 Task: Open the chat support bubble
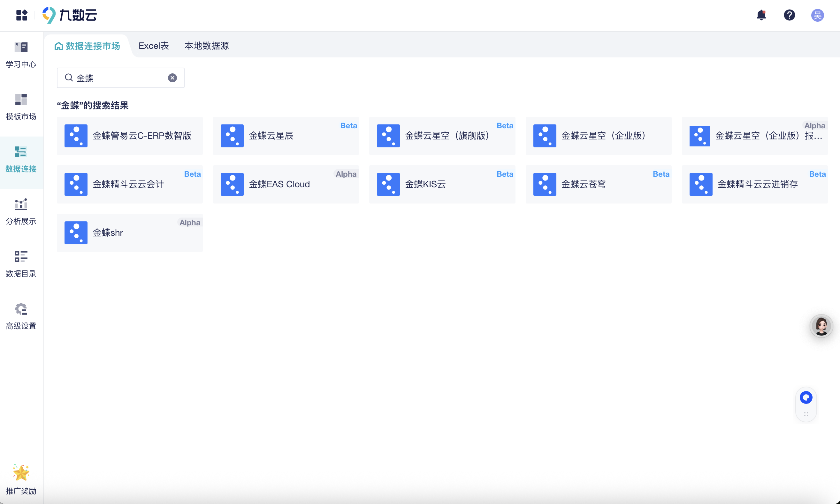pos(806,397)
